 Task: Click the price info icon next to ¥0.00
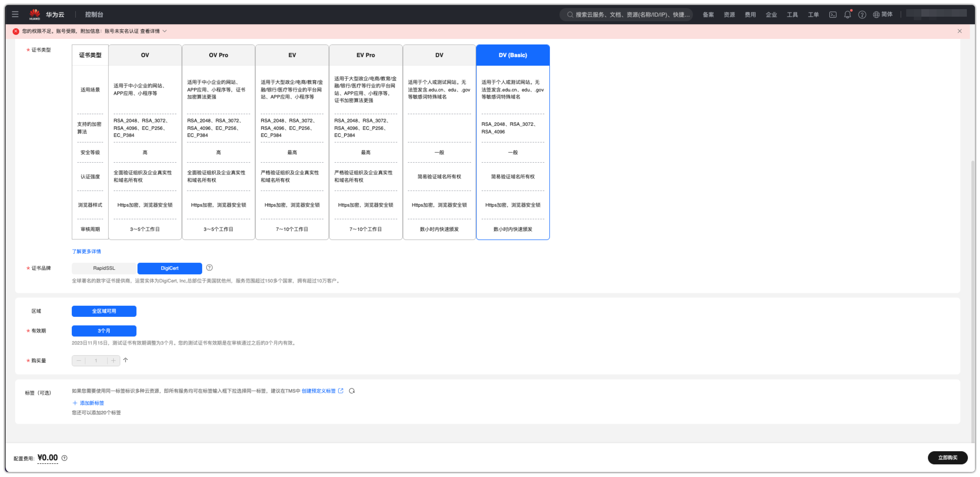[64, 458]
